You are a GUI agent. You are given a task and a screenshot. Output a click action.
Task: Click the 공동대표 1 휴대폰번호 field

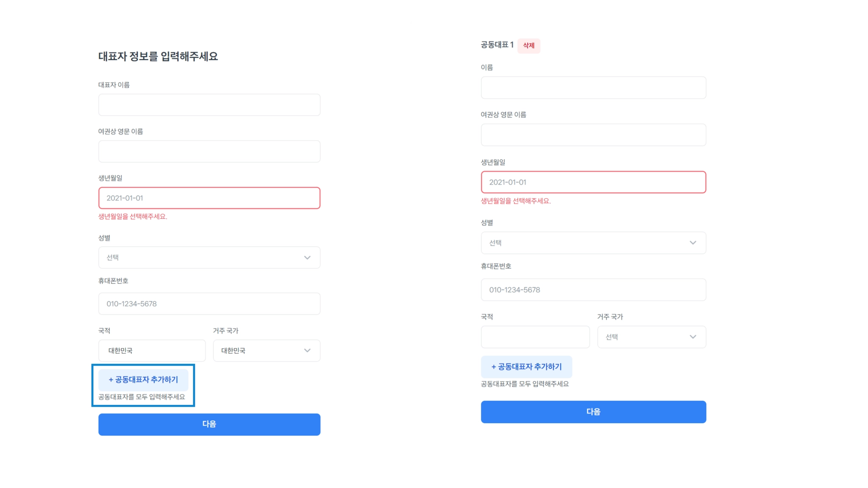(x=593, y=290)
